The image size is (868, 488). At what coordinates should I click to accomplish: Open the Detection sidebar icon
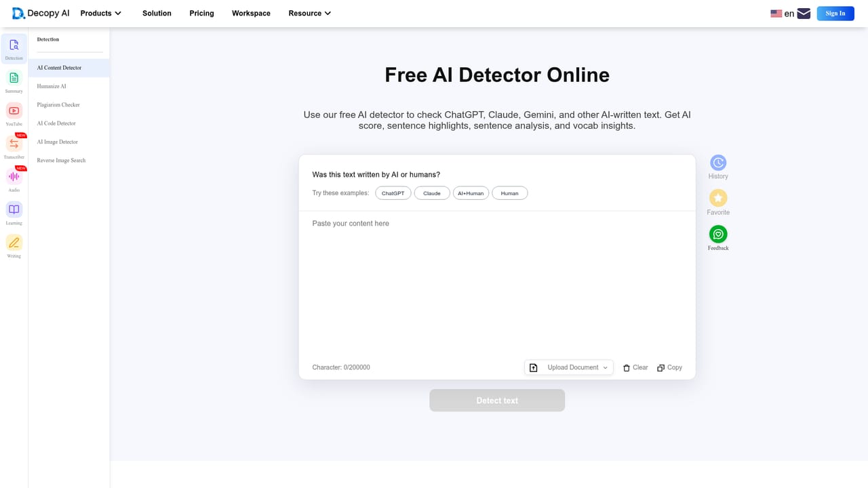coord(14,45)
